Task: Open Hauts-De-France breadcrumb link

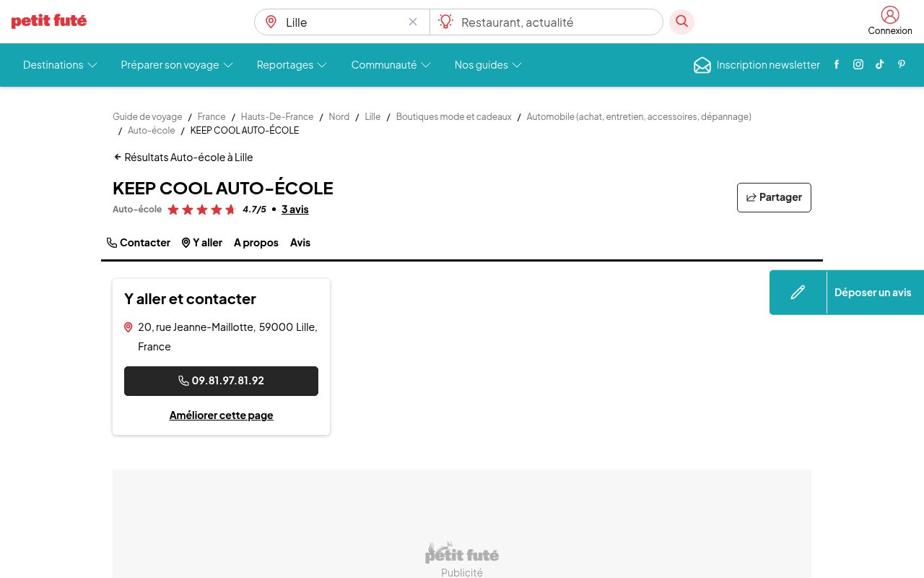Action: [x=277, y=116]
